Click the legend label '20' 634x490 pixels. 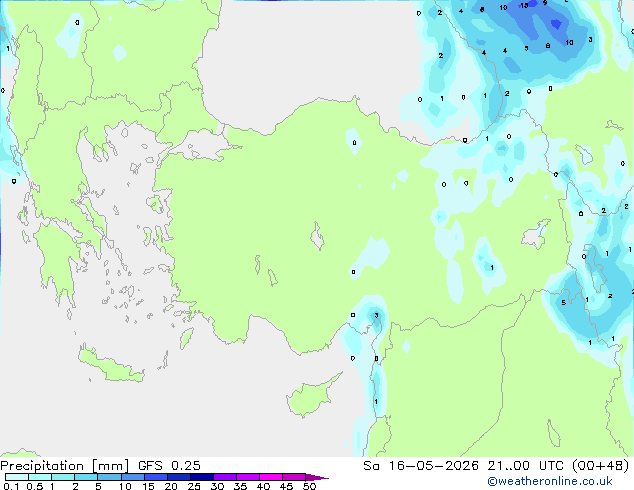(x=171, y=486)
